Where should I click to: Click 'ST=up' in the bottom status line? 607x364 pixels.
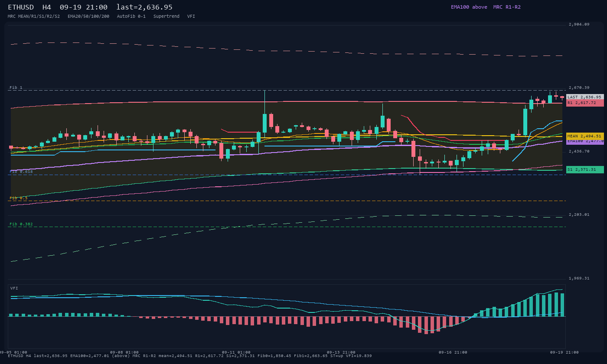pyautogui.click(x=337, y=356)
